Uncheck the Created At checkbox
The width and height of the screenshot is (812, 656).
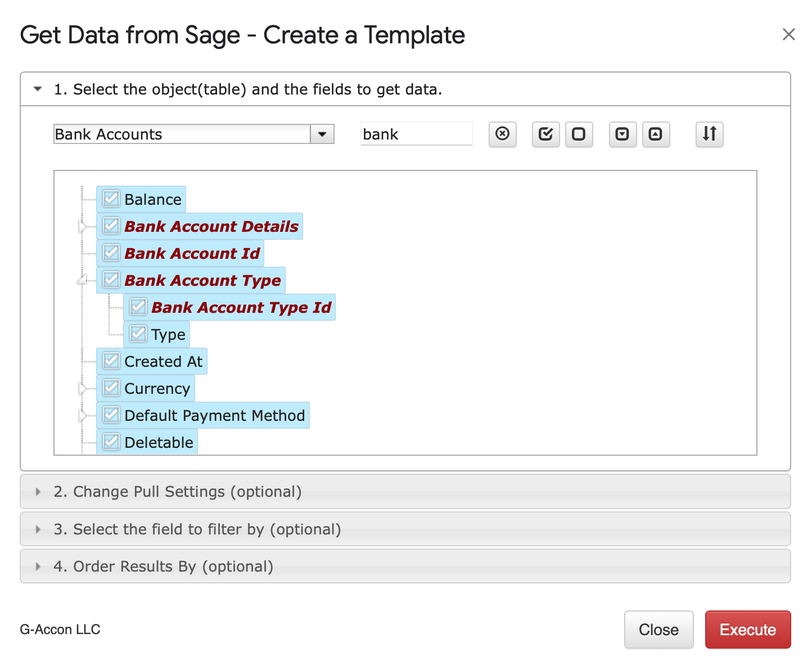pos(111,361)
